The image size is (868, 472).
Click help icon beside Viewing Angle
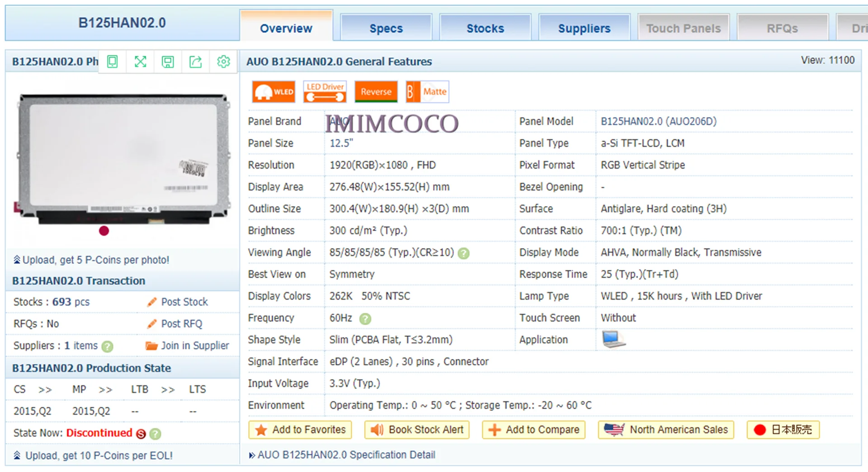coord(463,253)
